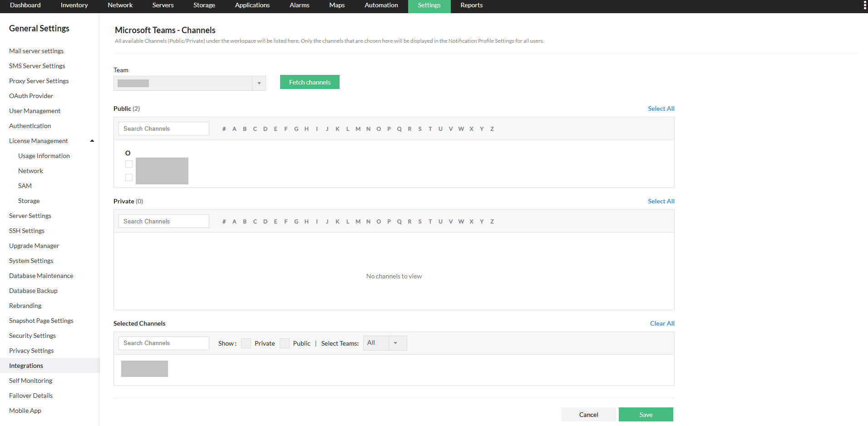Filter Public channels by letter Z
The image size is (868, 426).
point(492,129)
